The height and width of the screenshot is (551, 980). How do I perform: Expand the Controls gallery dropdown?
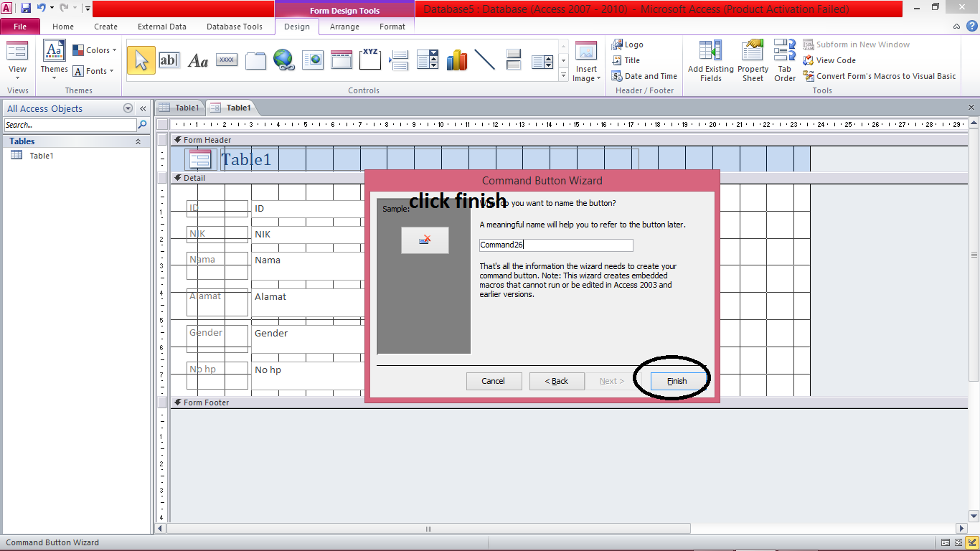point(564,74)
